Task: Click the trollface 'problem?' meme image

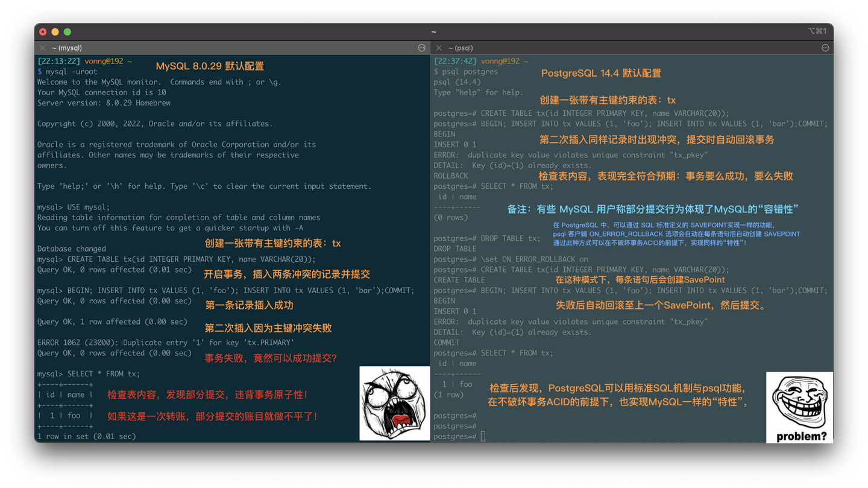Action: 799,408
